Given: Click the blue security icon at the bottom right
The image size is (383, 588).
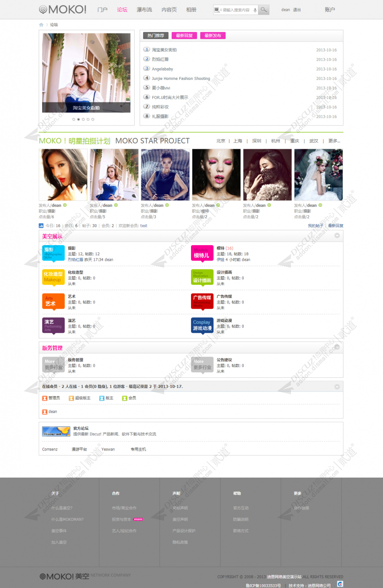Looking at the screenshot, I should [340, 584].
